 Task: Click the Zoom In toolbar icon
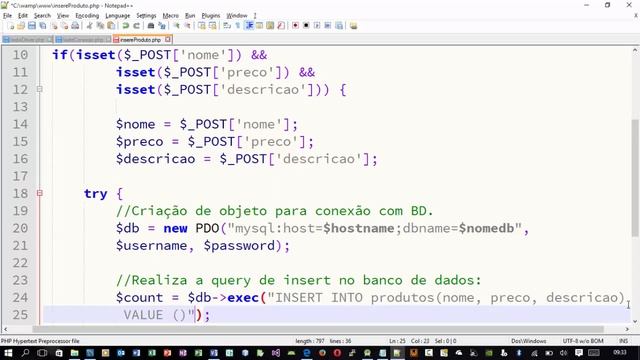pyautogui.click(x=176, y=26)
